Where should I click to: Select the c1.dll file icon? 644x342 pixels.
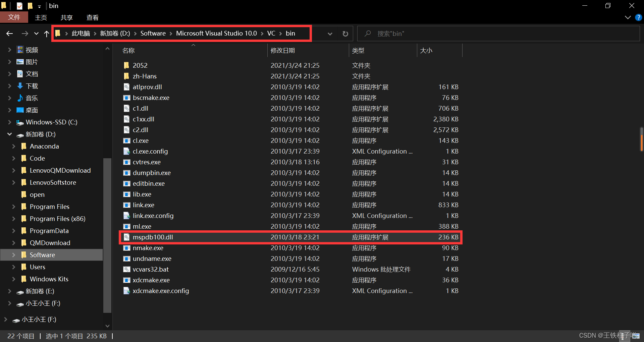click(x=126, y=108)
